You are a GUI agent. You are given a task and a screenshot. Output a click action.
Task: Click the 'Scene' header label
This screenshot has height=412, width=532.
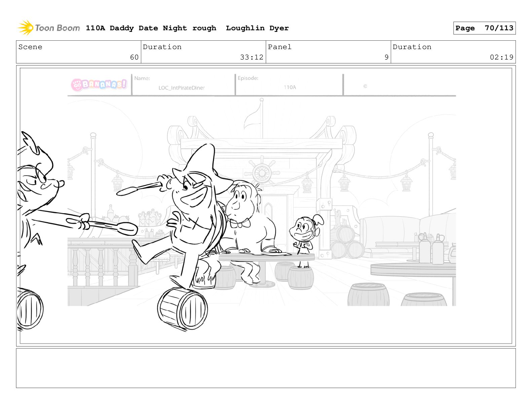[x=31, y=47]
